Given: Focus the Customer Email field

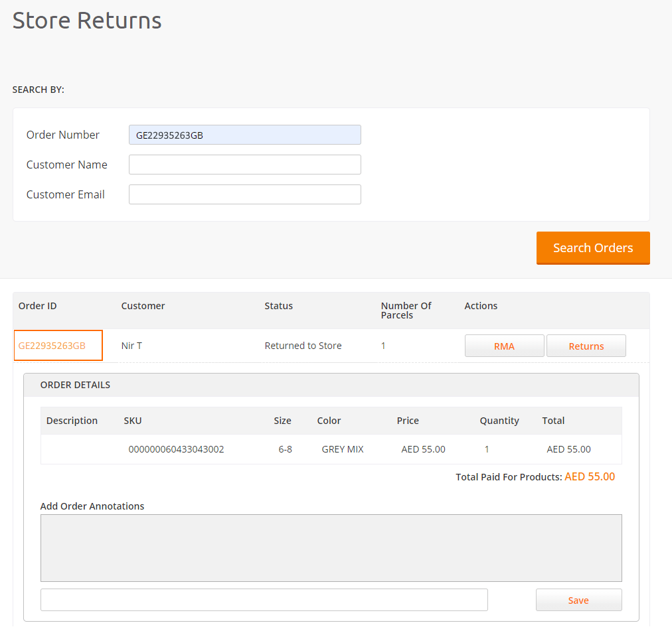Looking at the screenshot, I should pyautogui.click(x=245, y=194).
